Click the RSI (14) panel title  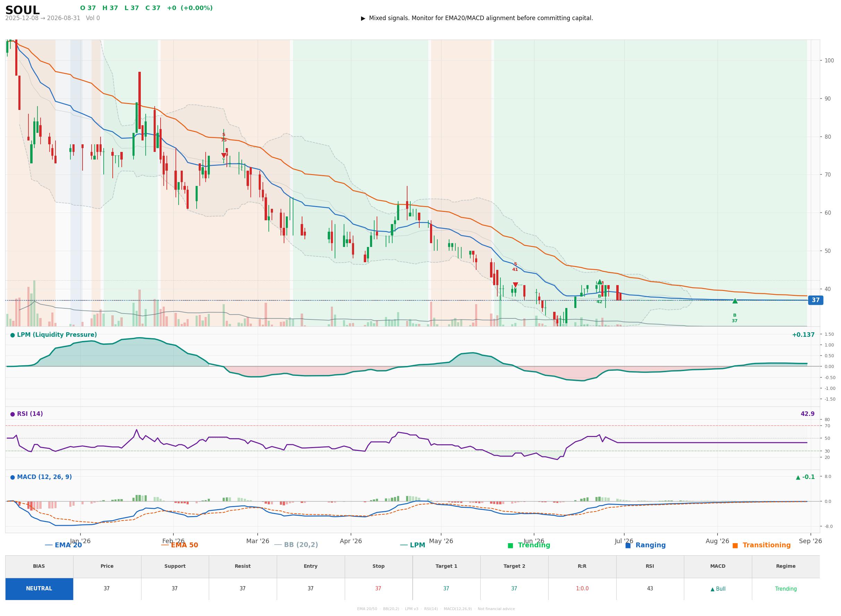click(30, 414)
